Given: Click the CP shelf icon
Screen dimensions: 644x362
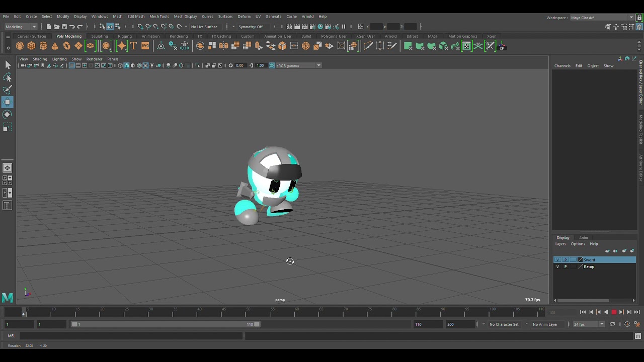Looking at the screenshot, I should [502, 46].
